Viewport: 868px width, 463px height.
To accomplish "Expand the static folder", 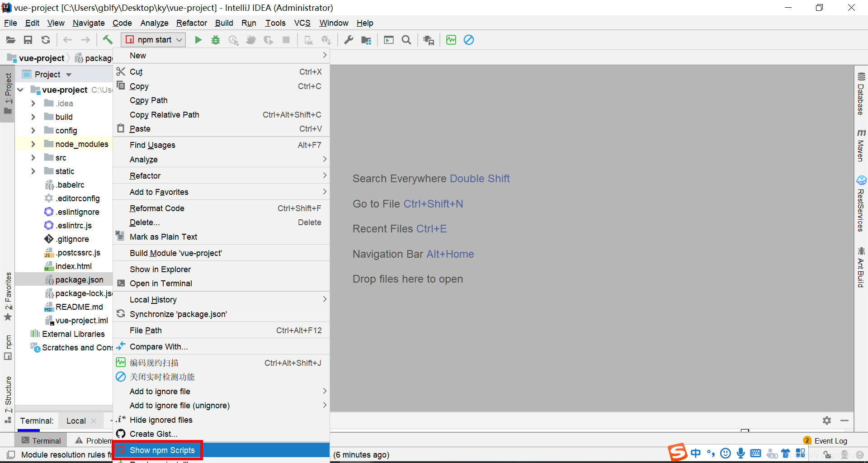I will click(33, 171).
